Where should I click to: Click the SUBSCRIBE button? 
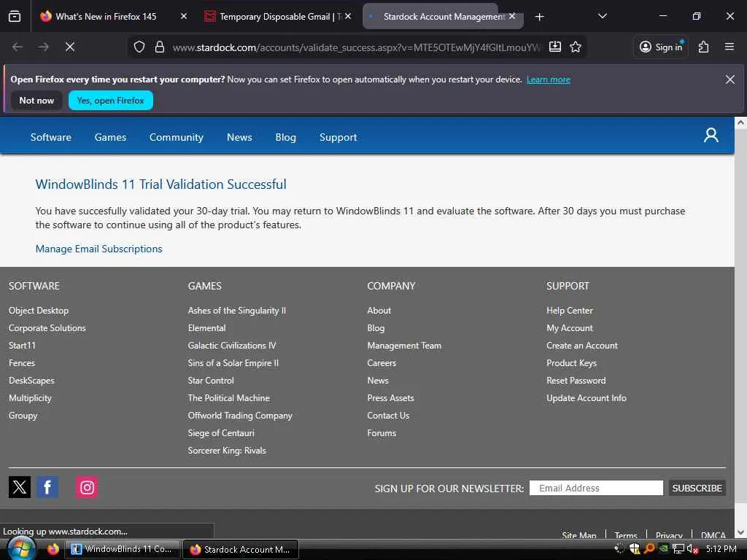[697, 488]
